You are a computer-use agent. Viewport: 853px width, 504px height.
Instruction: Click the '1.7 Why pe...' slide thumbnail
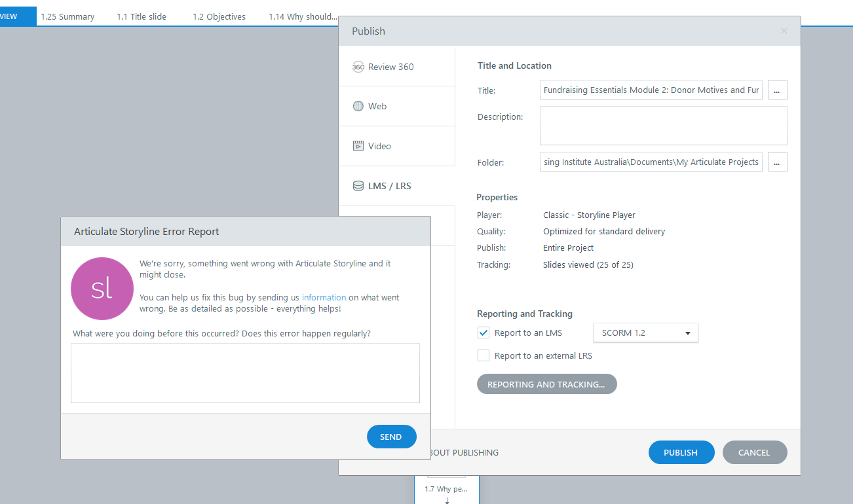tap(447, 488)
